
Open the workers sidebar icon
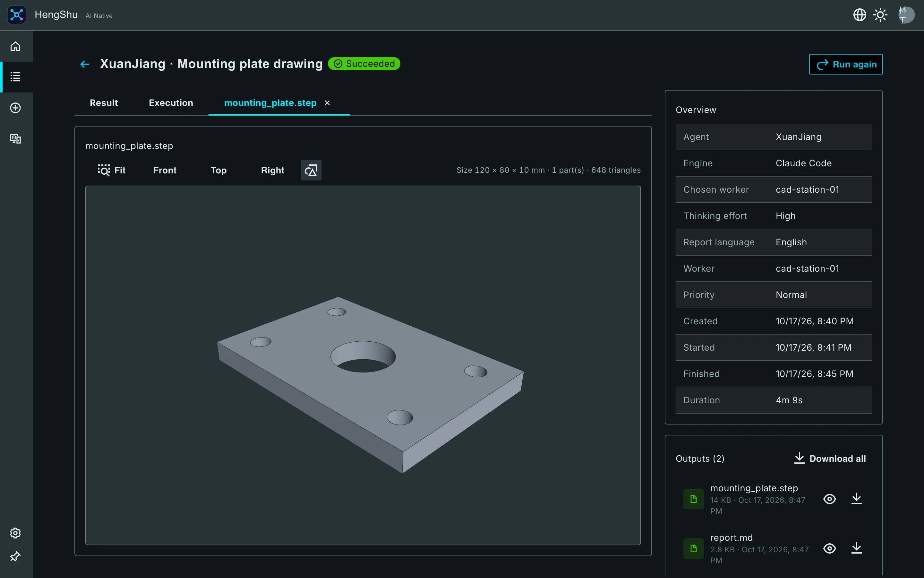coord(15,138)
